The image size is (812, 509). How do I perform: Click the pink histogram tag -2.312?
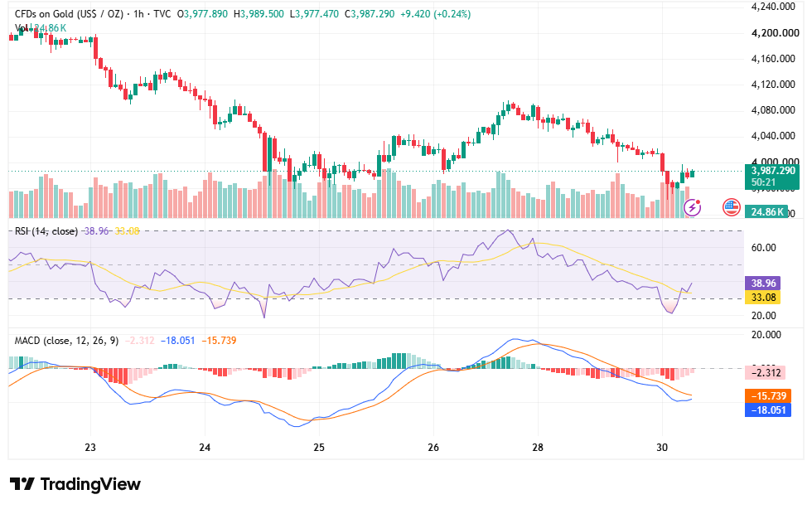(766, 372)
